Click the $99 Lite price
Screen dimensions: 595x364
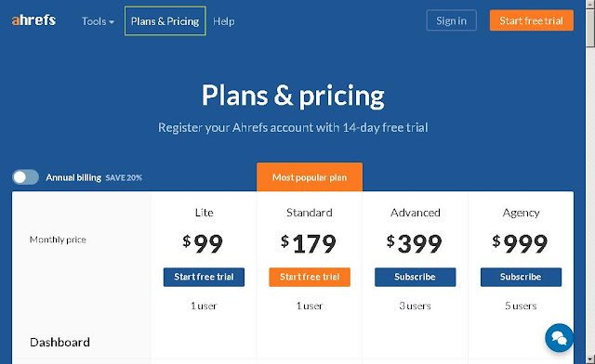point(203,243)
